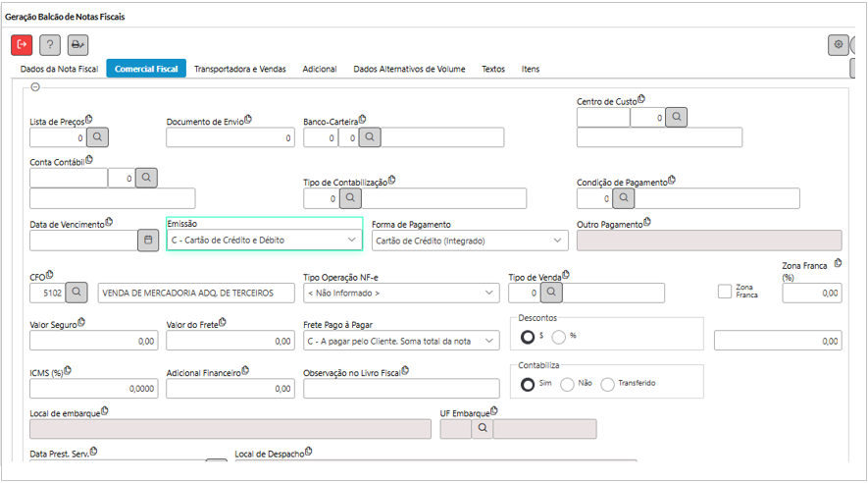Viewport: 868px width, 483px height.
Task: Collapse the section with the minus circle
Action: coord(36,87)
